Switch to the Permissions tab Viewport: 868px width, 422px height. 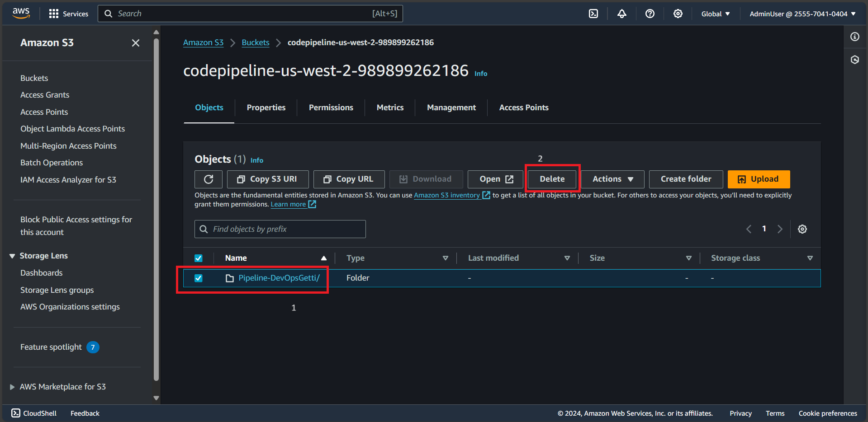click(331, 108)
